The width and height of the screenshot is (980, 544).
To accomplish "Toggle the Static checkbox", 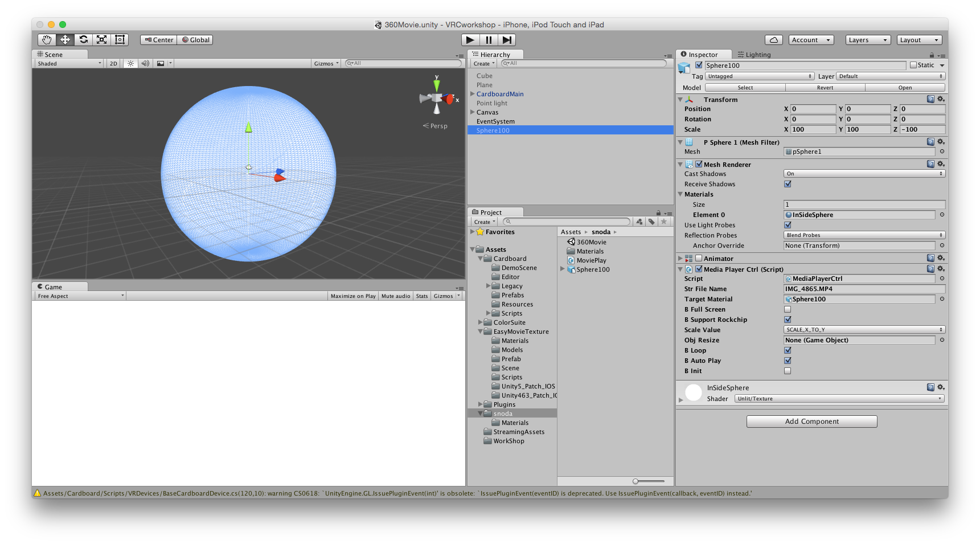I will 913,65.
